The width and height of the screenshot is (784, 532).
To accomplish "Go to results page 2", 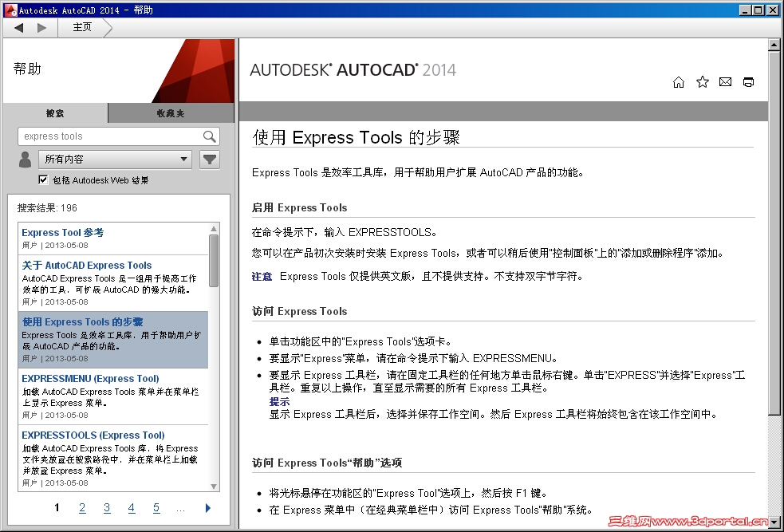I will click(x=82, y=508).
